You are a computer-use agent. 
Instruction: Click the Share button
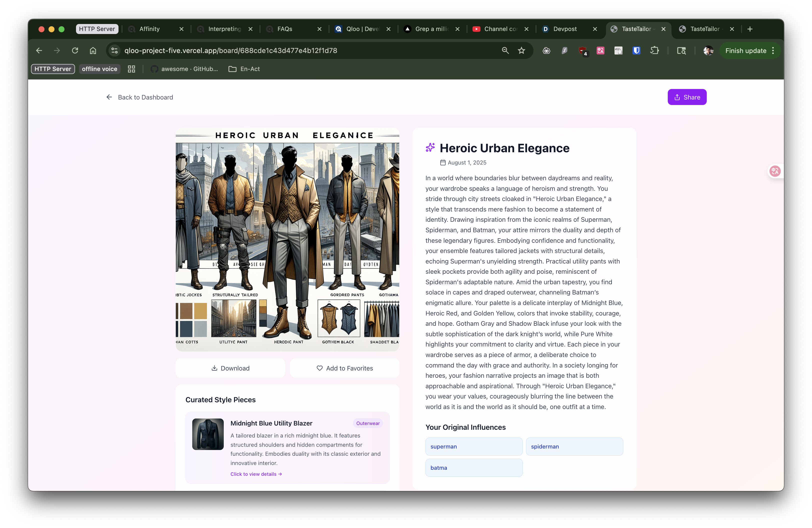pos(687,97)
